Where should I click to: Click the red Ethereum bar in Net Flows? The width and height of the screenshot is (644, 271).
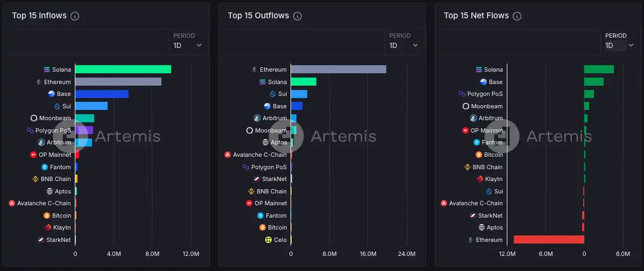549,240
